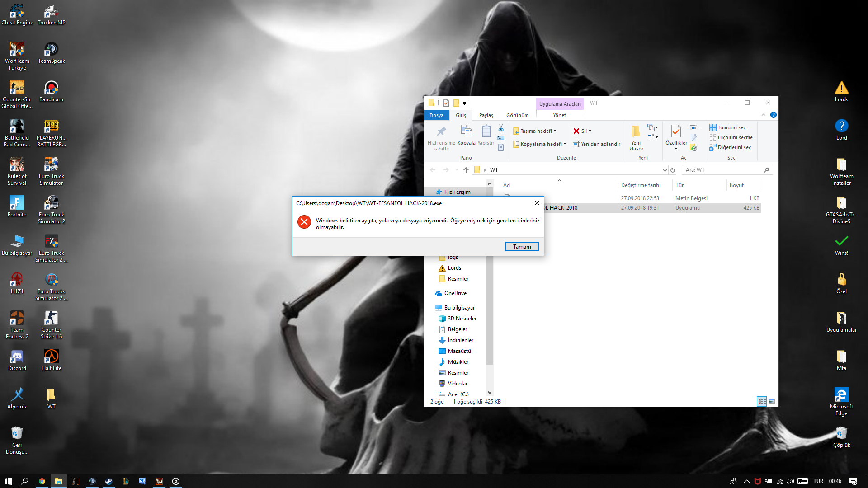Sort by the Ad column header
Image resolution: width=868 pixels, height=488 pixels.
559,185
